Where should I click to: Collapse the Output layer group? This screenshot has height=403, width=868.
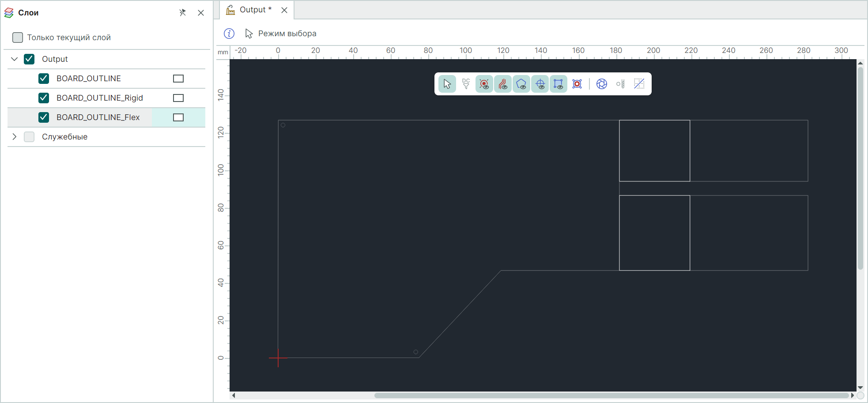pyautogui.click(x=15, y=59)
